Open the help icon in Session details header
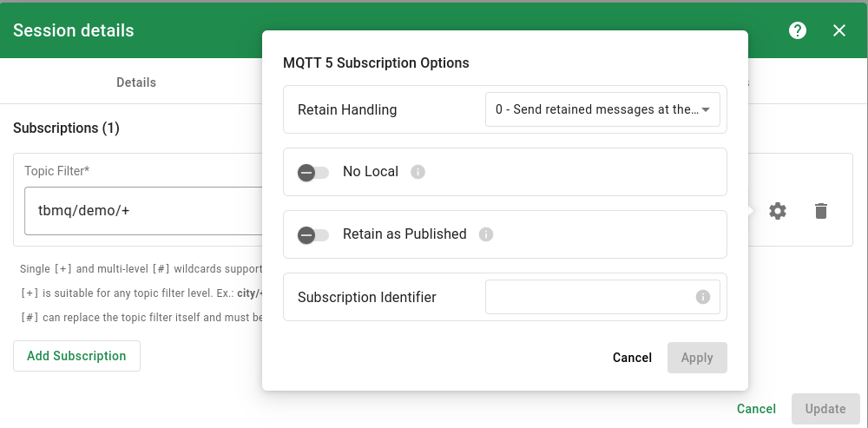The image size is (868, 428). pos(798,30)
